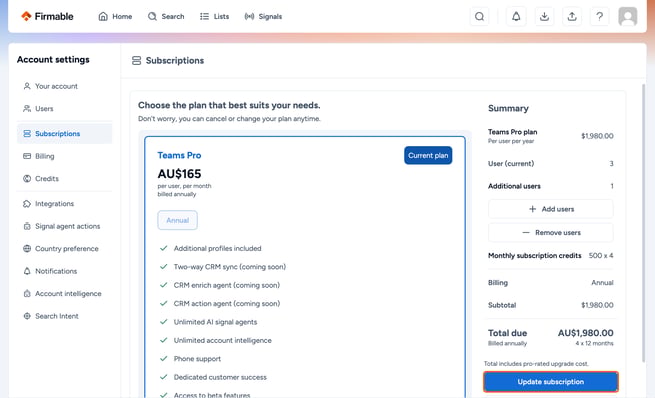The height and width of the screenshot is (398, 655).
Task: Open Search Intent settings
Action: [x=64, y=317]
